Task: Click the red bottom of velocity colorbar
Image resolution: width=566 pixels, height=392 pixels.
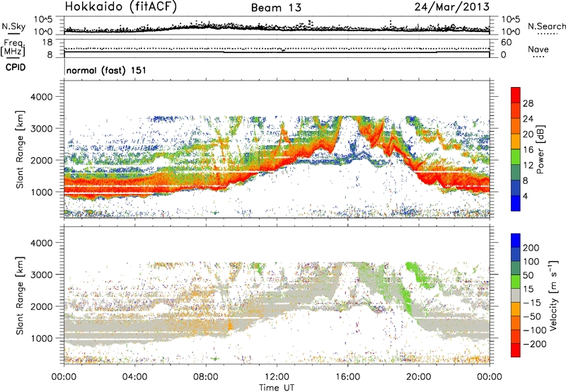Action: coord(516,350)
